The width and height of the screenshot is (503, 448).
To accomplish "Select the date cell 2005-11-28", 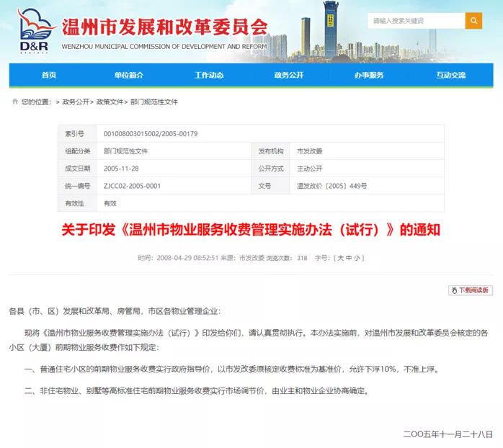I will click(x=121, y=169).
